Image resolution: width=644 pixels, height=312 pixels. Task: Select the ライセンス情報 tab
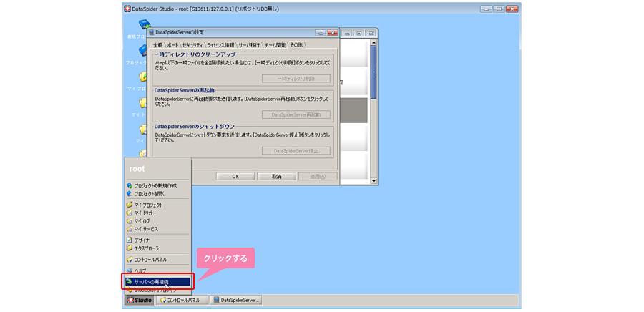220,45
